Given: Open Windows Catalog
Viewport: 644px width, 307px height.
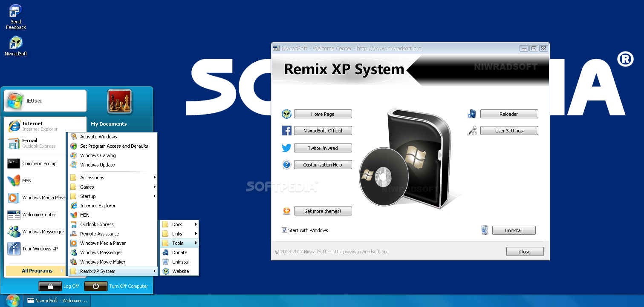Looking at the screenshot, I should point(113,155).
